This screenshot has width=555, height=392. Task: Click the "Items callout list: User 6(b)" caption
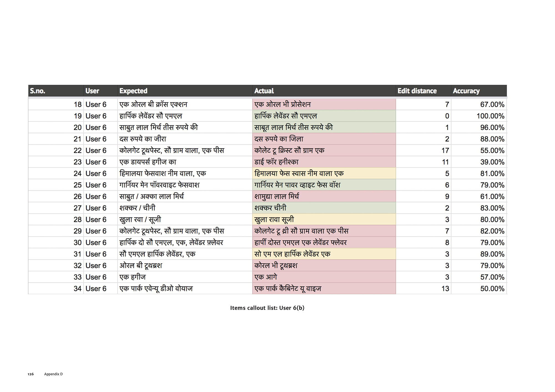tap(267, 308)
